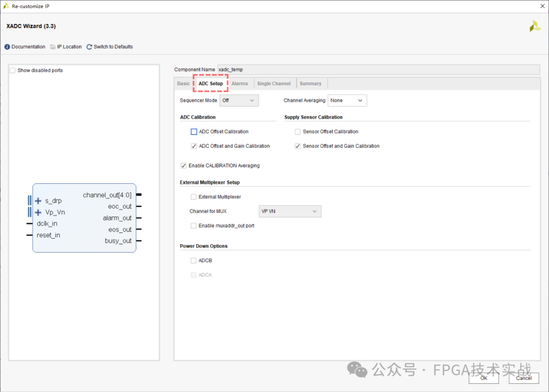Open the Sequencer Mode dropdown
Image resolution: width=549 pixels, height=392 pixels.
[x=239, y=101]
